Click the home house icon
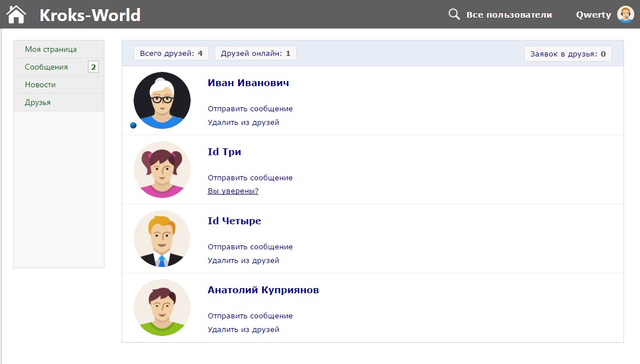The width and height of the screenshot is (640, 364). point(17,15)
